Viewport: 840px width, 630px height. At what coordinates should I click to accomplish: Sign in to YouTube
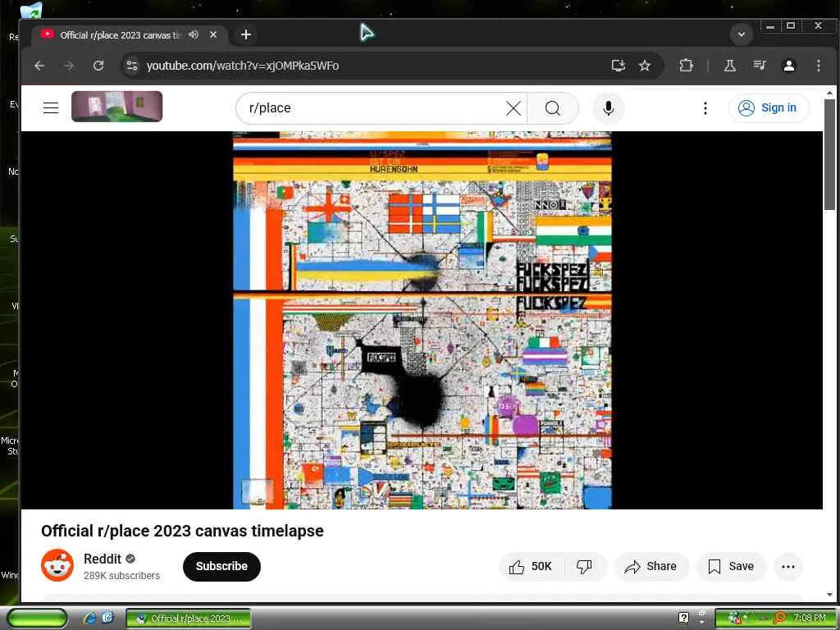tap(768, 107)
